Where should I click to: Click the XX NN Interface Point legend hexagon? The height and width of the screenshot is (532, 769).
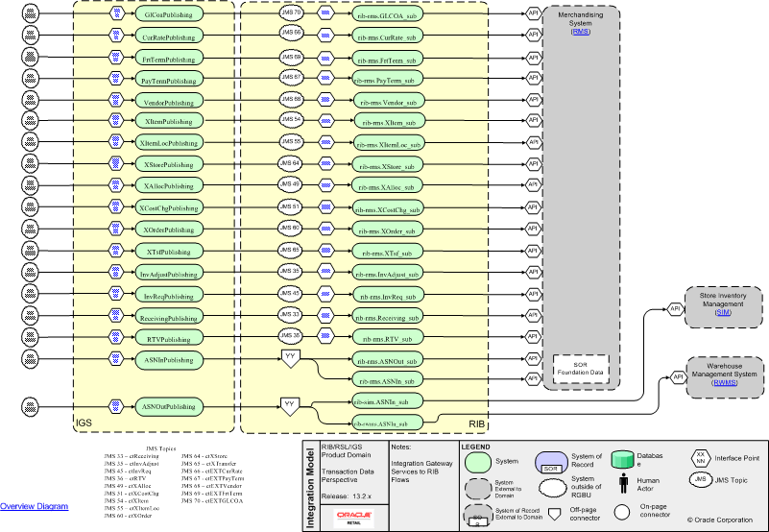700,458
